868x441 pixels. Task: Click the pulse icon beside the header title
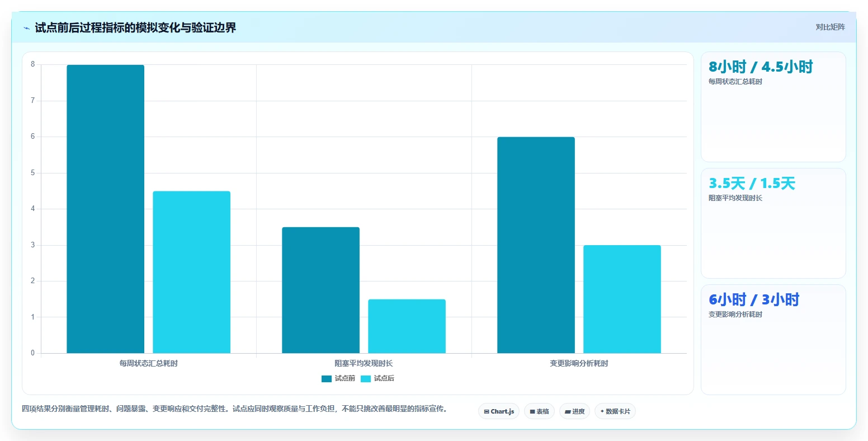27,28
